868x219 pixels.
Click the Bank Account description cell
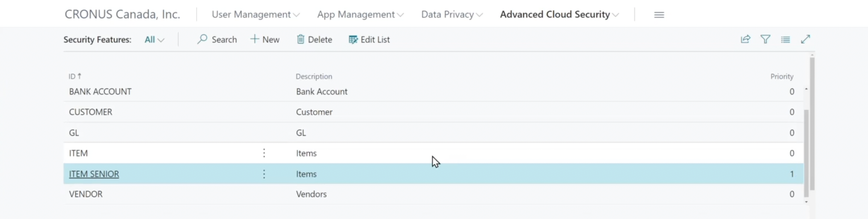[322, 92]
